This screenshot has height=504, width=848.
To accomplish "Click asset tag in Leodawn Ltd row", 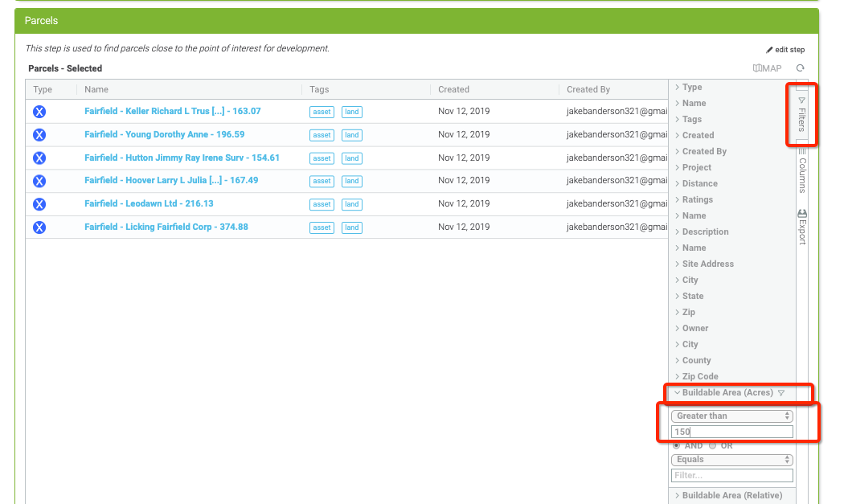I will pos(322,204).
